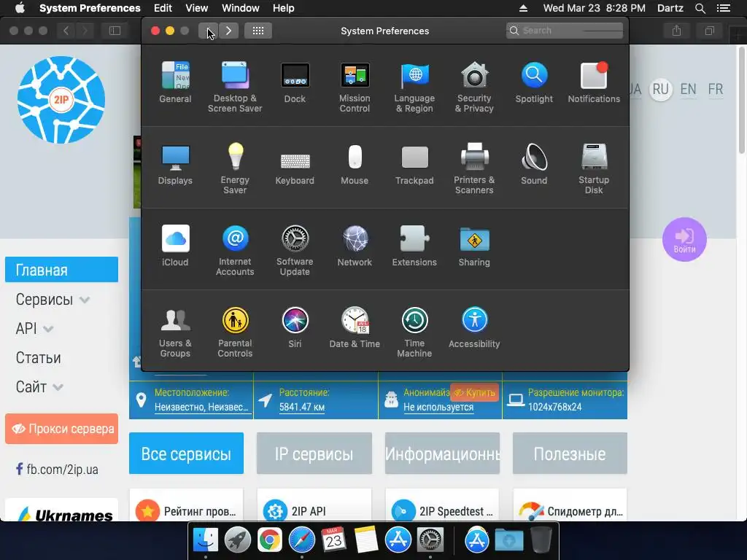Open Siri preferences

[x=295, y=327]
